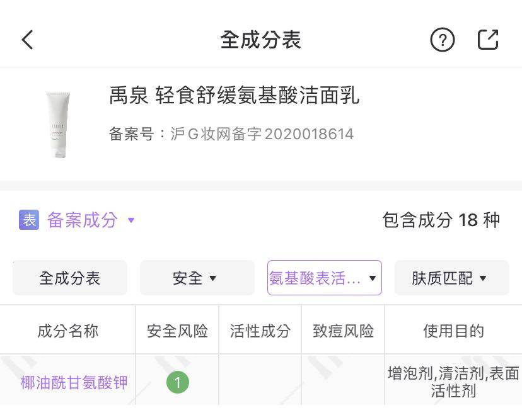
Task: Open the 禹泉 cleanser product thumbnail
Action: pyautogui.click(x=57, y=124)
